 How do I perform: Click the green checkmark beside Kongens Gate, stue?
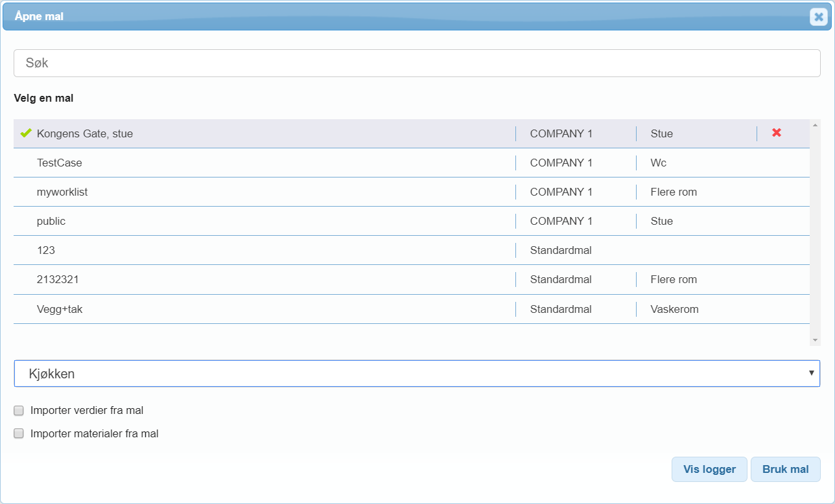pos(26,133)
